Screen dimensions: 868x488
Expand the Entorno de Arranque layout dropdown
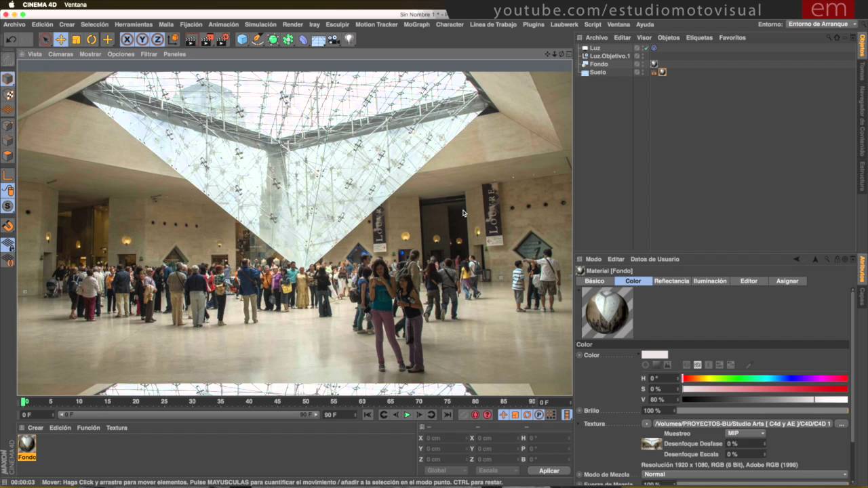(x=822, y=24)
